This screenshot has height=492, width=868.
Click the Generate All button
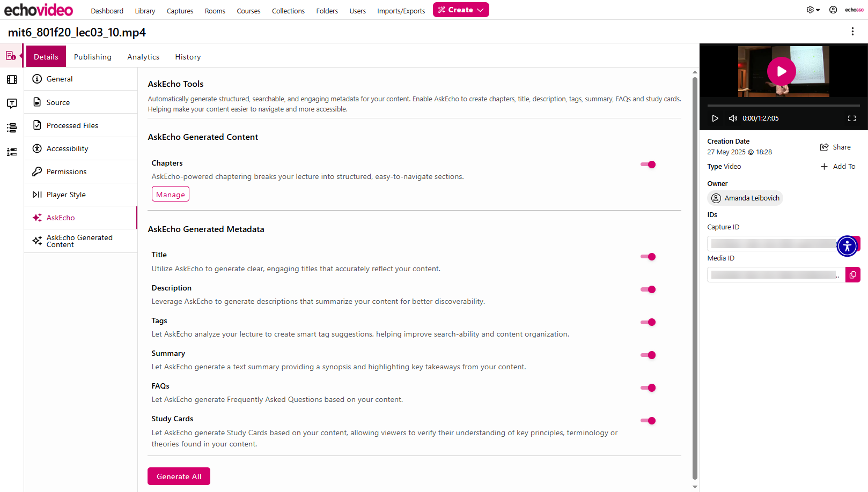pos(179,476)
